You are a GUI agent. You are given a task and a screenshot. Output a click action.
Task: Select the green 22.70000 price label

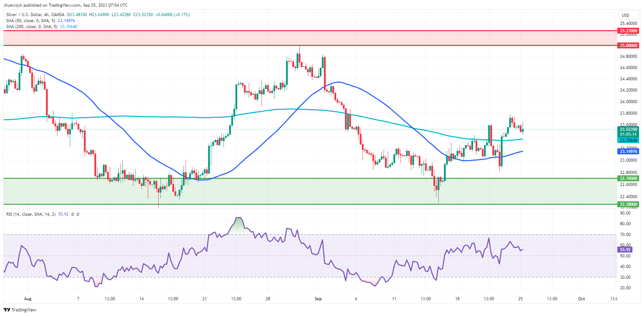[x=628, y=179]
